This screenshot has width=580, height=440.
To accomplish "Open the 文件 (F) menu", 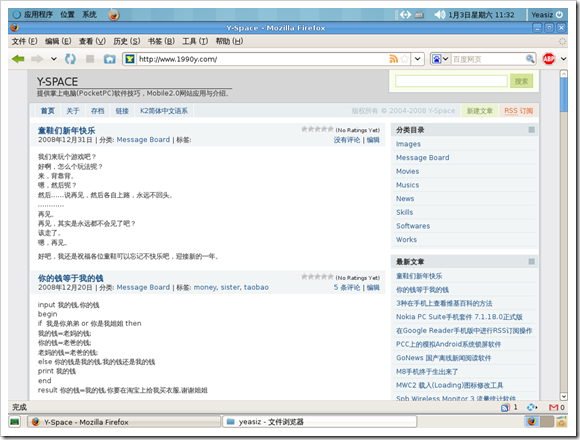I will pyautogui.click(x=24, y=41).
